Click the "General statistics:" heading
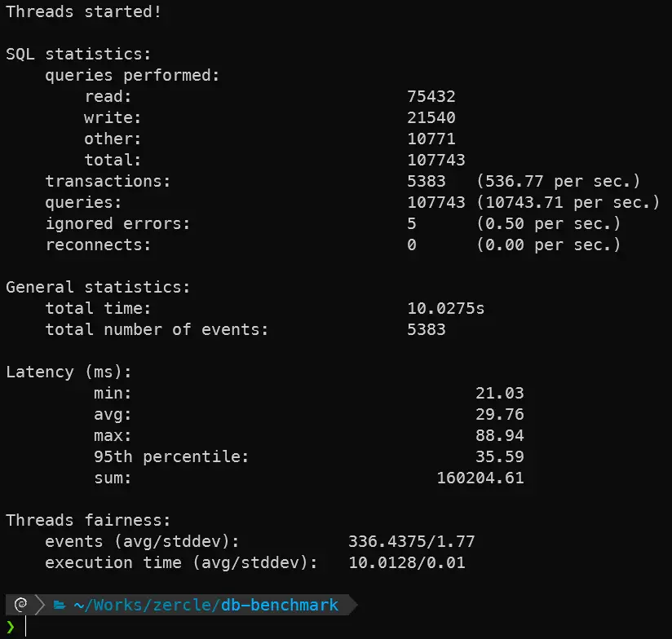Screen dimensions: 672x639 (x=98, y=288)
